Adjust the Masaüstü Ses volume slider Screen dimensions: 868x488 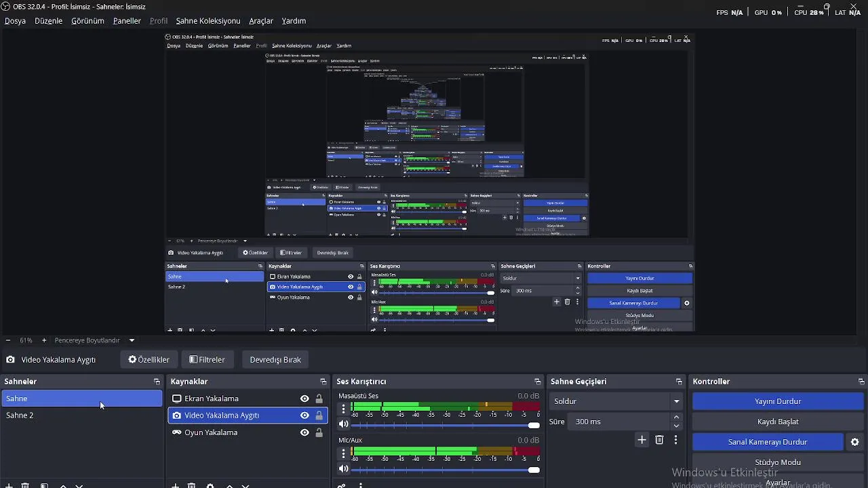[445, 425]
